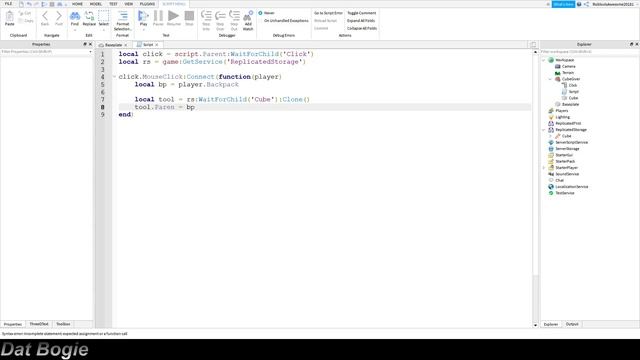The image size is (640, 360).
Task: Open the Play button dropdown arrow
Action: (143, 30)
